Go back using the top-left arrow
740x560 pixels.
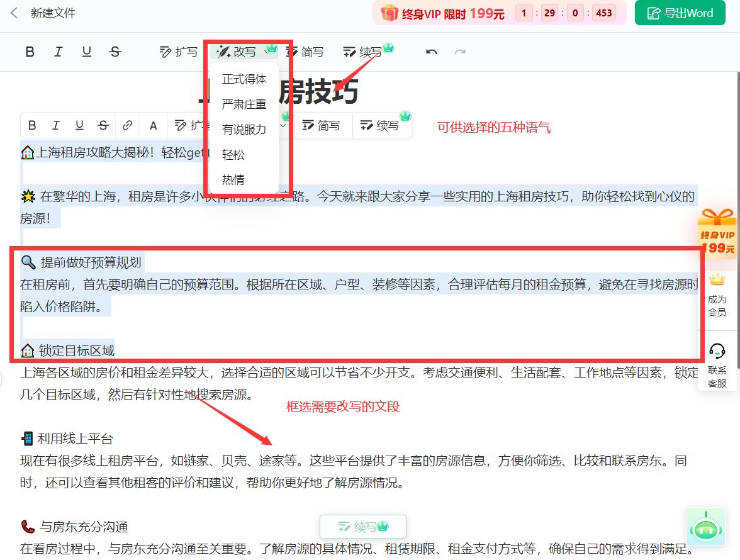14,13
